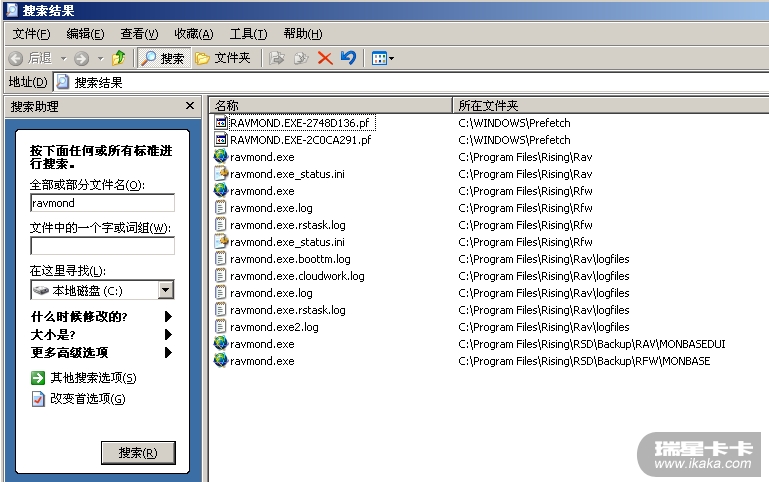Viewport: 769px width, 482px height.
Task: Close the 搜索助理 pane
Action: [x=190, y=106]
